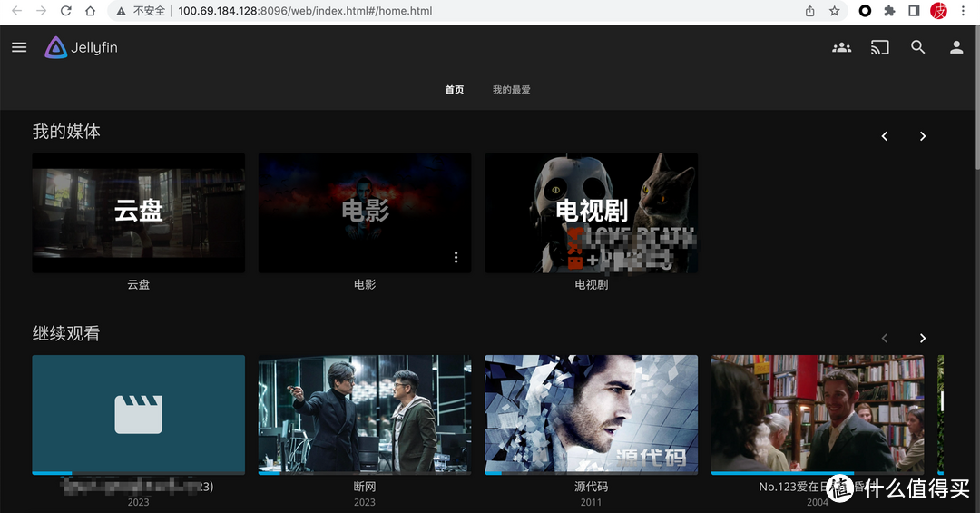
Task: Show previous items in 继续观看
Action: tap(885, 338)
